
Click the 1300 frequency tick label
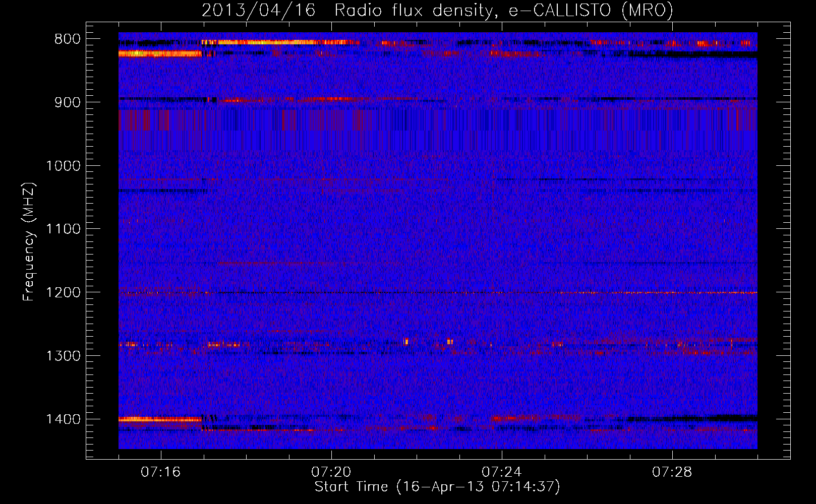click(63, 356)
